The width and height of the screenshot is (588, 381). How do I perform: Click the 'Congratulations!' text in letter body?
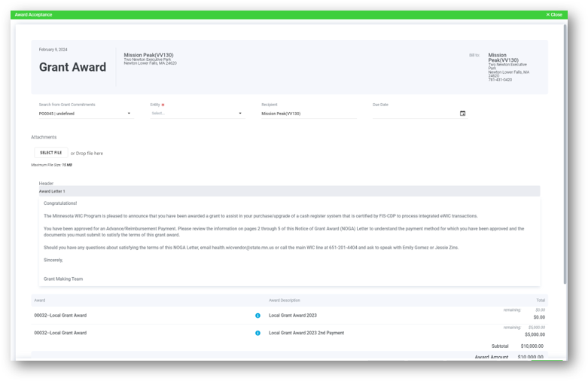pyautogui.click(x=60, y=203)
